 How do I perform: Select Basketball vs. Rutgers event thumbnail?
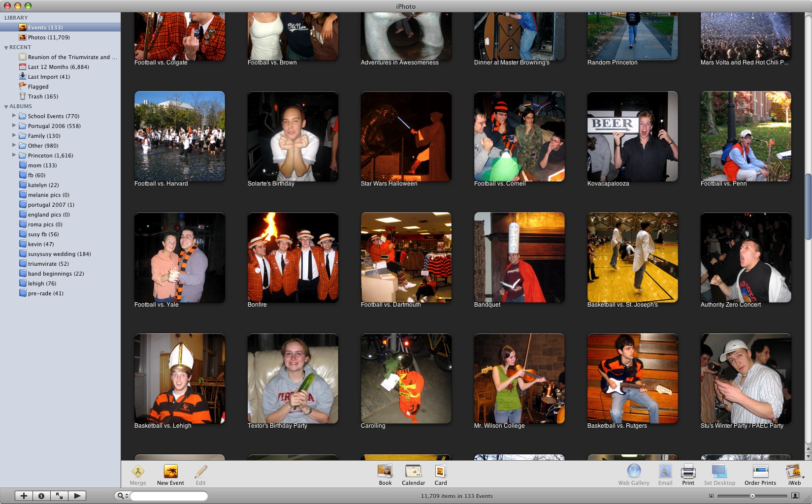[x=633, y=378]
